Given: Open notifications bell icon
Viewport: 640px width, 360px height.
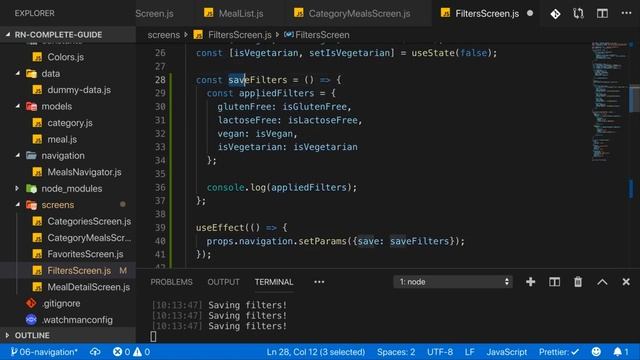Looking at the screenshot, I should (620, 352).
